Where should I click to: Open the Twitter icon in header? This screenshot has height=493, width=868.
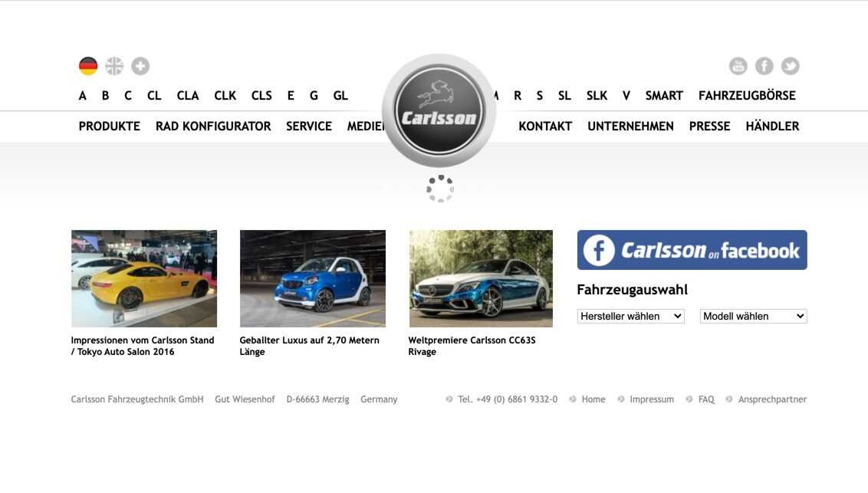coord(790,66)
